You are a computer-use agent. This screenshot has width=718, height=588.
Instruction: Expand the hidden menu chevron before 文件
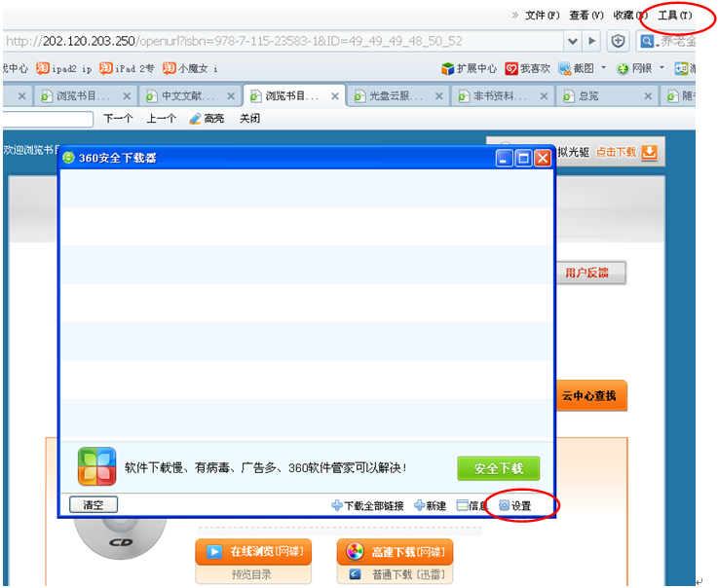coord(515,16)
